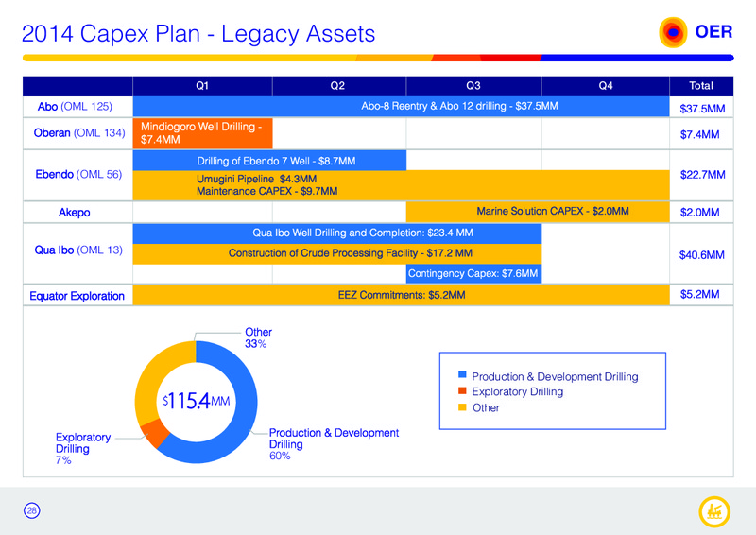The height and width of the screenshot is (535, 756).
Task: Click the oil rig icon at bottom right
Action: coord(714,512)
